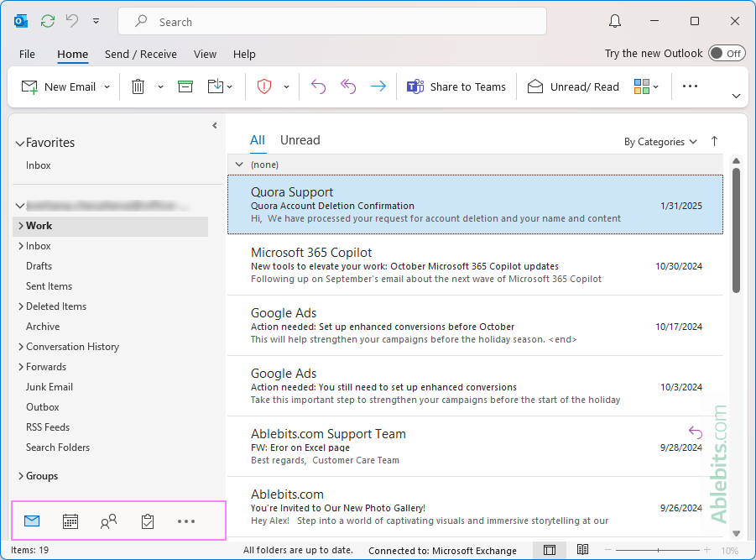Open the By Categories sort dropdown
The image size is (756, 560).
pos(660,142)
